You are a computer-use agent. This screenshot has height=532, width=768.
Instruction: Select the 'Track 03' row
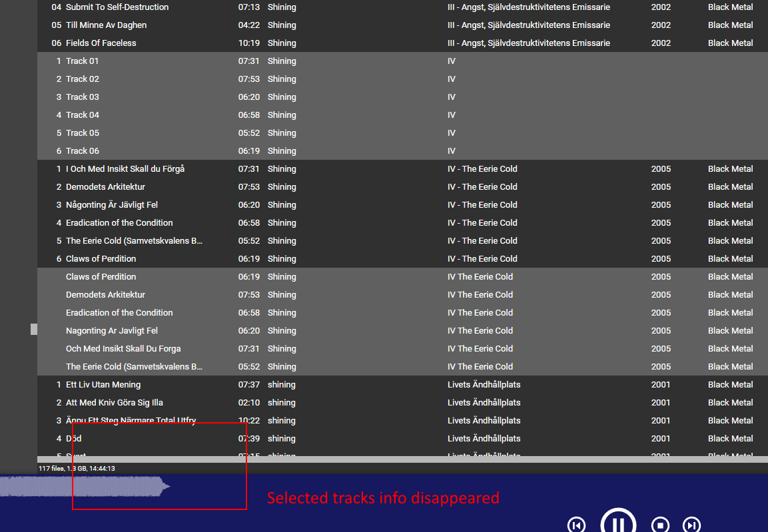tap(402, 97)
